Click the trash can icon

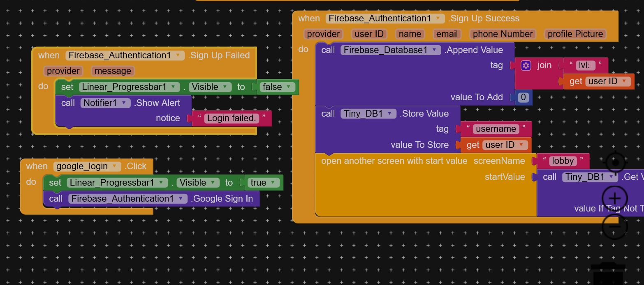point(608,273)
